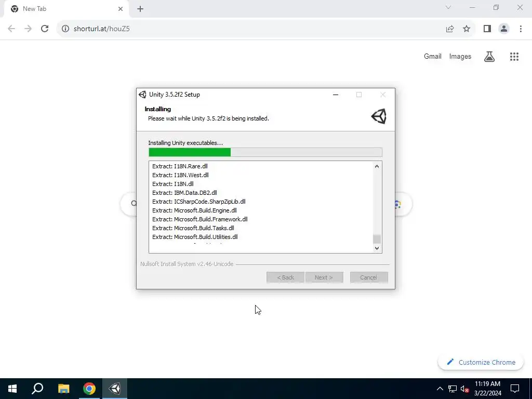Open the Google apps grid
Image resolution: width=532 pixels, height=399 pixels.
pyautogui.click(x=514, y=56)
